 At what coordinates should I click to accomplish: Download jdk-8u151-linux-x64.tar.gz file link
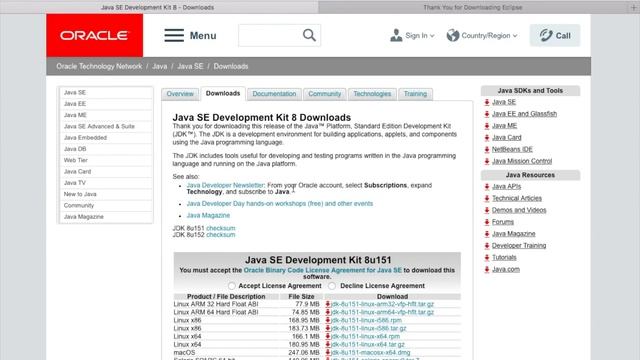(368, 345)
